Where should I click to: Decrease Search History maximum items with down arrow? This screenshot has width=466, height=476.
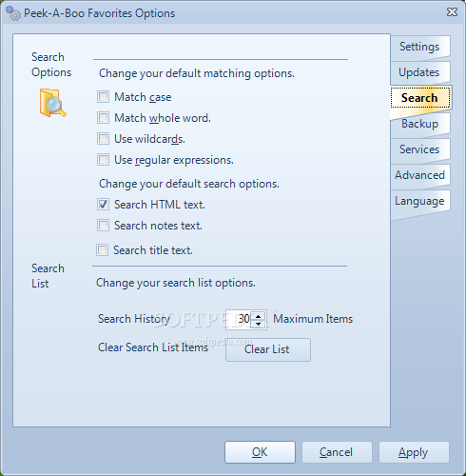259,324
